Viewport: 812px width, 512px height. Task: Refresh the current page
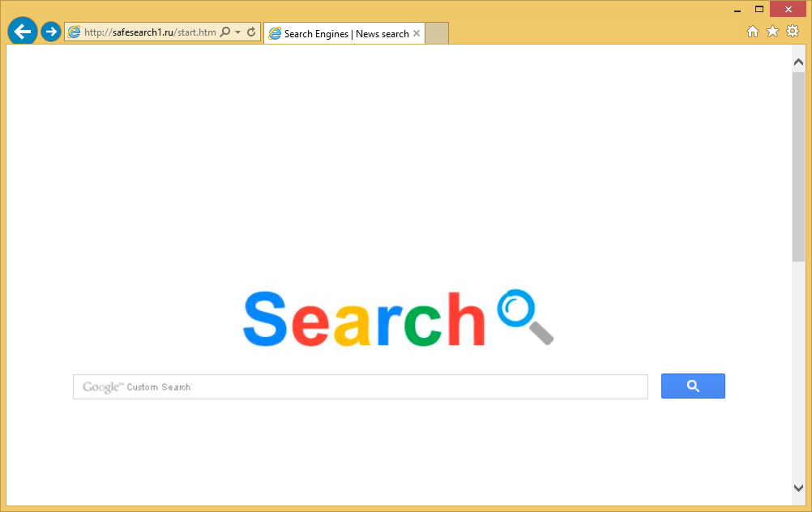pyautogui.click(x=251, y=32)
